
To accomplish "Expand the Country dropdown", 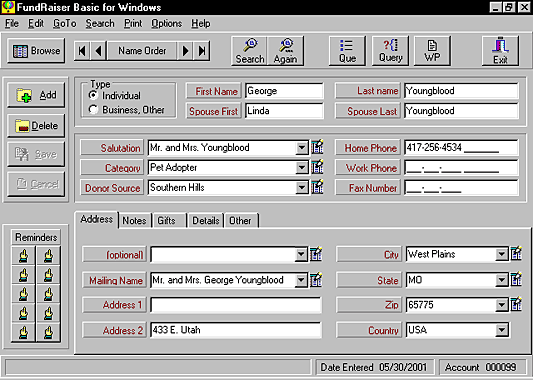I will tap(502, 330).
